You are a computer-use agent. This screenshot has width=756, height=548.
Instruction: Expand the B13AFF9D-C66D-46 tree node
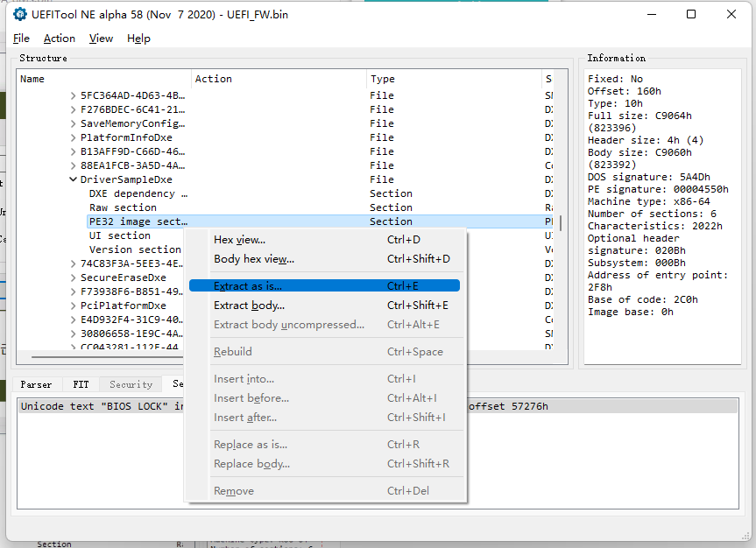[73, 151]
